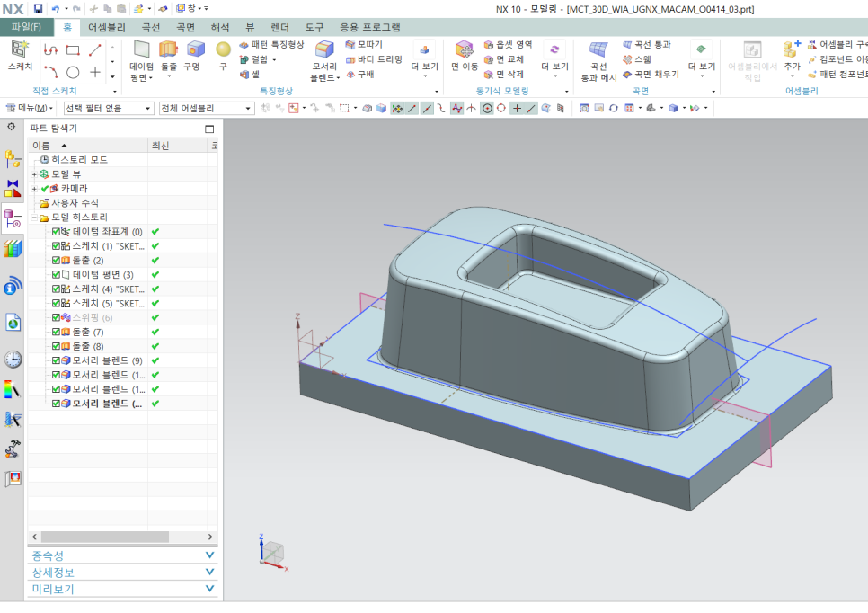Viewport: 868px width, 613px height.
Task: Select the 구배 (Draft) tool
Action: (x=359, y=75)
